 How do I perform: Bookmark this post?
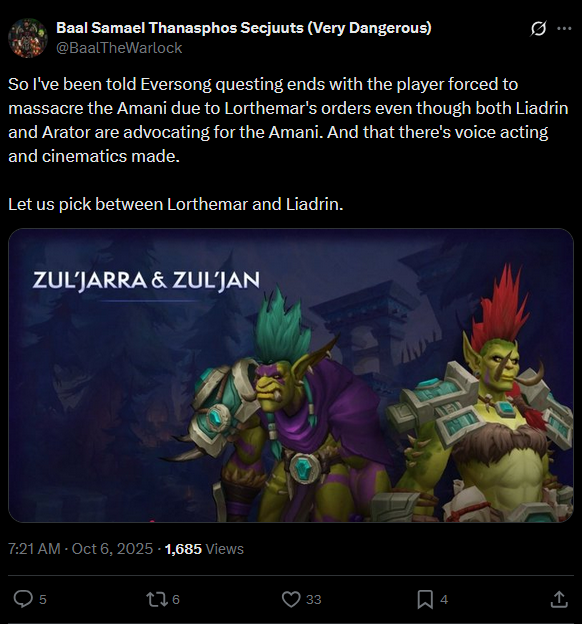[425, 599]
